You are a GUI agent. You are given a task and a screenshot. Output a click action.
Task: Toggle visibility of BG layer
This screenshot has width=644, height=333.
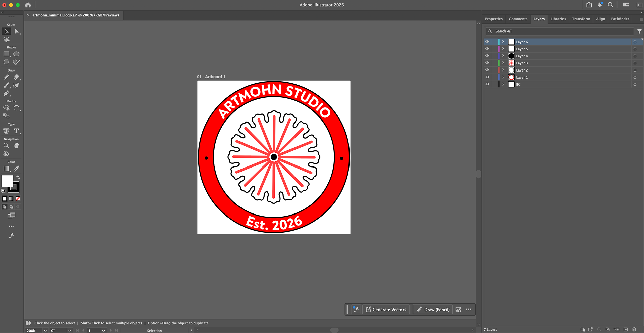(487, 84)
